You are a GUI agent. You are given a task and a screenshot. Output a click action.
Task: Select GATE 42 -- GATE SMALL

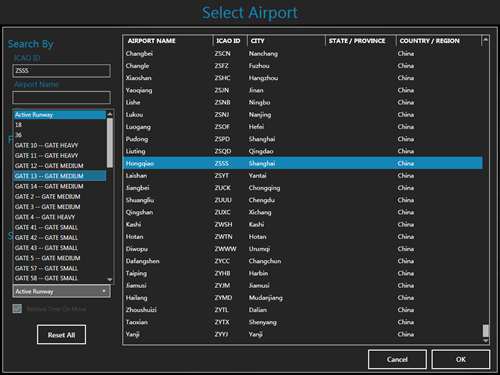coord(60,238)
